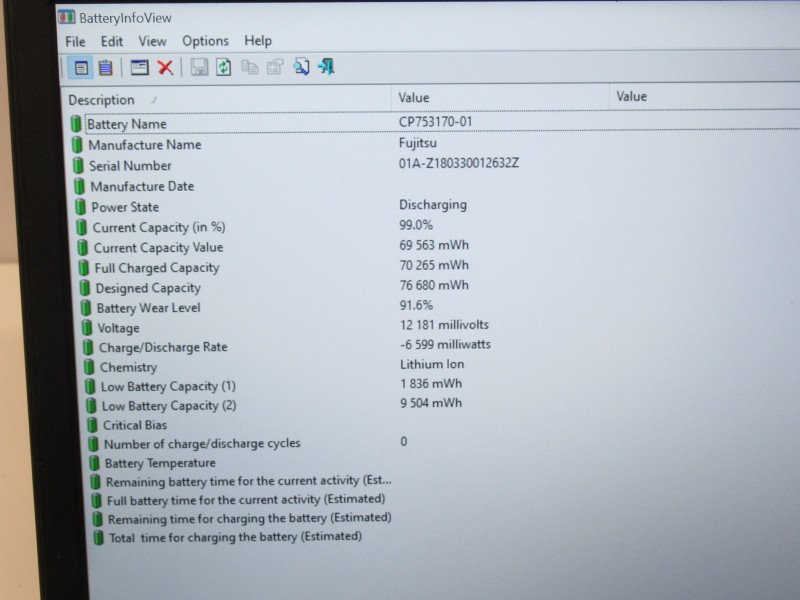Viewport: 800px width, 600px height.
Task: Click the battery icon beside Battery Name
Action: [76, 123]
